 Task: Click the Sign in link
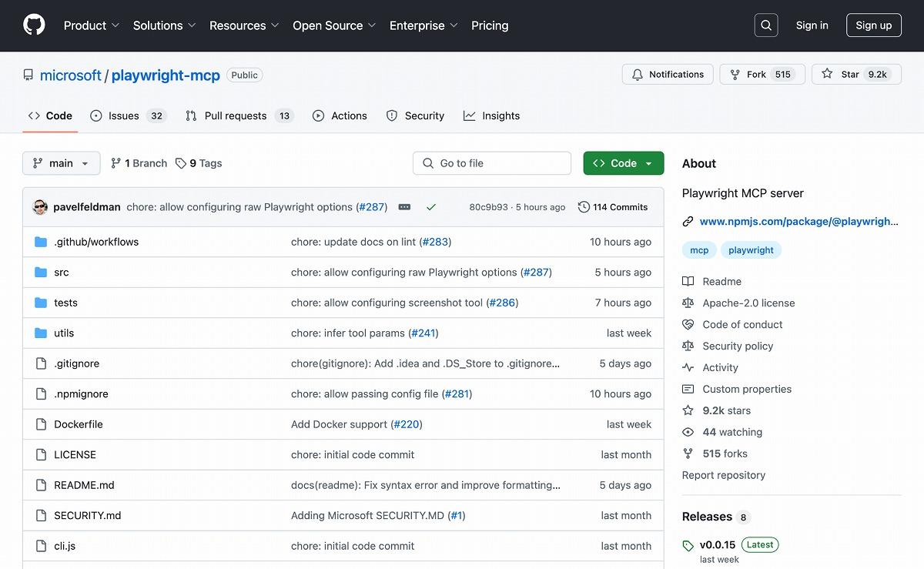pos(812,25)
